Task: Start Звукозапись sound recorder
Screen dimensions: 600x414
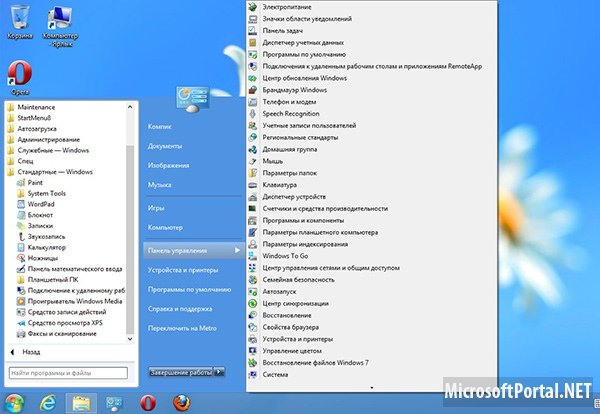Action: (41, 236)
